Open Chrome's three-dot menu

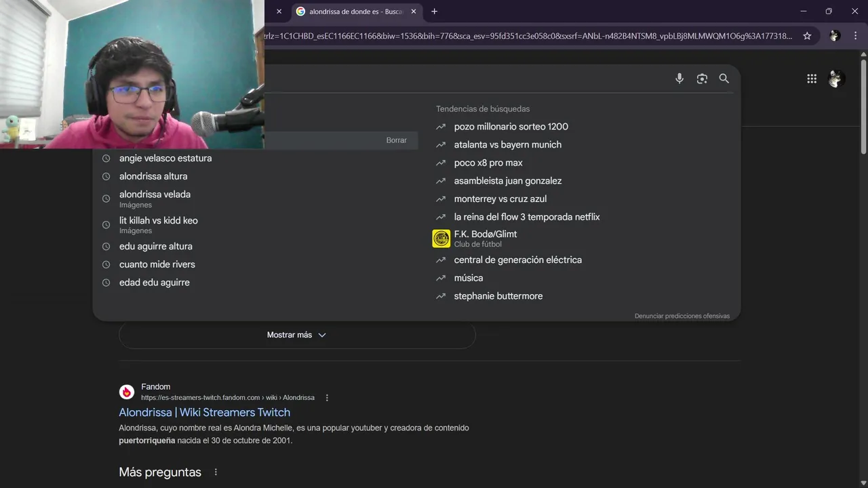coord(856,36)
